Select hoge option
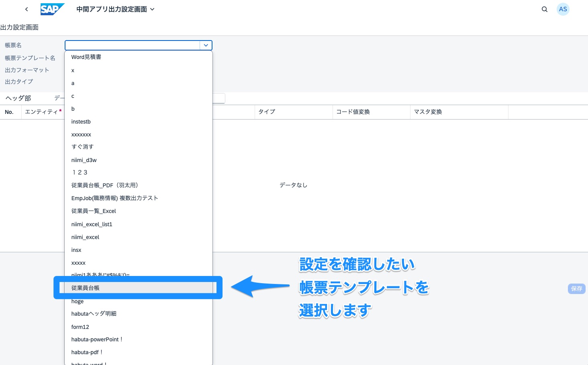The height and width of the screenshot is (365, 588). (x=139, y=301)
